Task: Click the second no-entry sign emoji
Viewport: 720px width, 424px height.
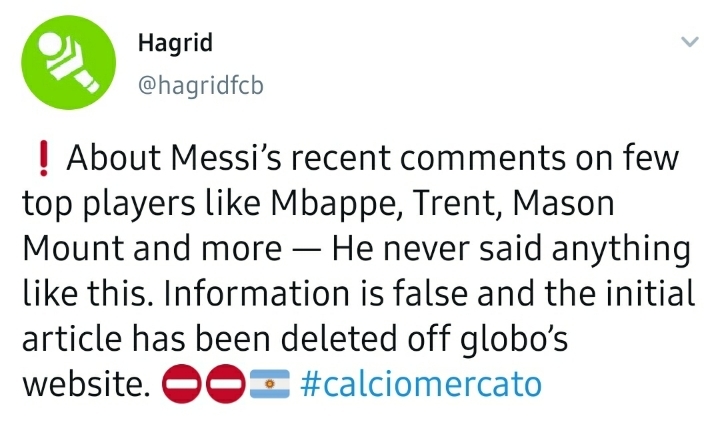Action: [226, 385]
